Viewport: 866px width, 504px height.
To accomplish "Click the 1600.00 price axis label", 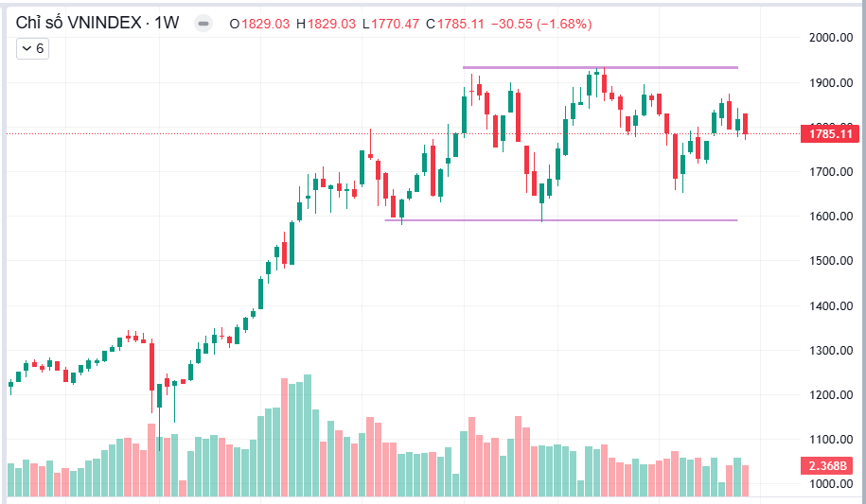I will point(831,217).
